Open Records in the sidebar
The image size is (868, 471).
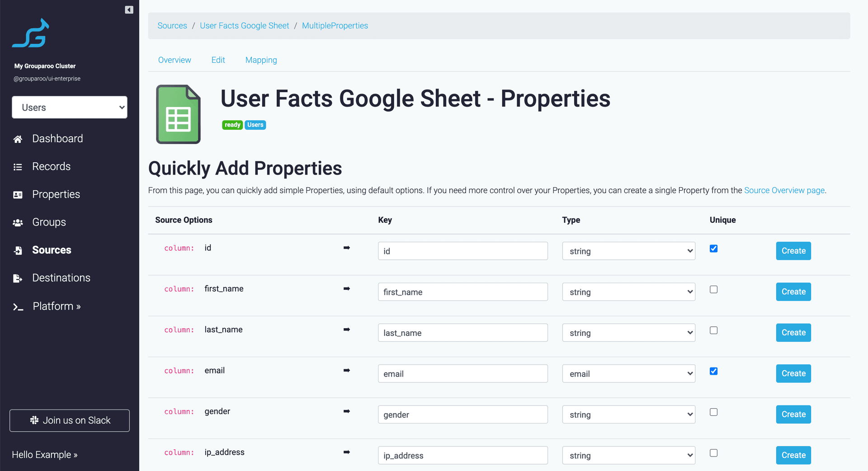point(52,167)
